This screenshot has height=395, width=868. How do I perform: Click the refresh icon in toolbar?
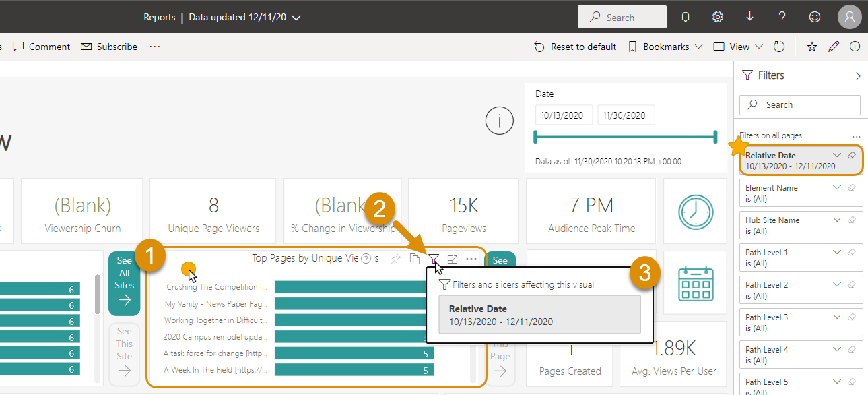click(779, 47)
